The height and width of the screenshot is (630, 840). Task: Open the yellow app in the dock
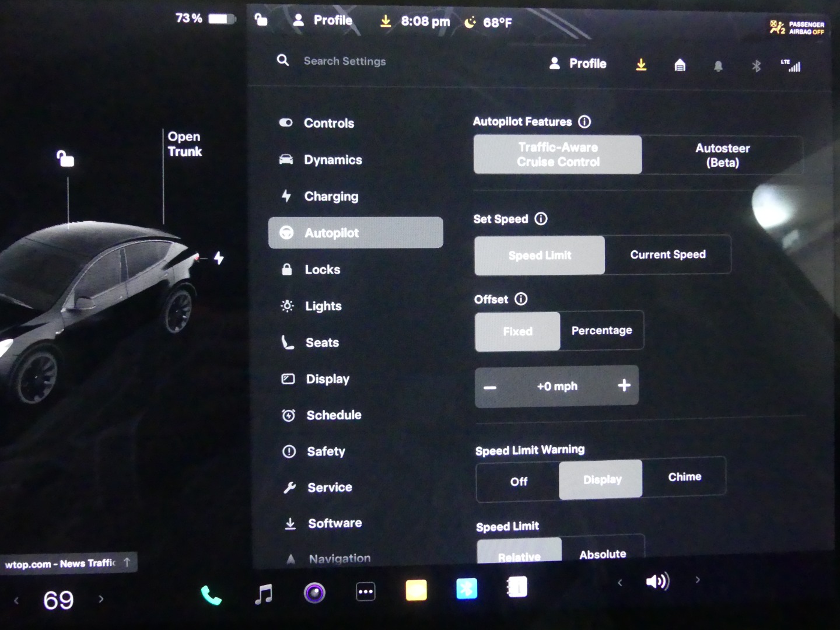point(416,590)
